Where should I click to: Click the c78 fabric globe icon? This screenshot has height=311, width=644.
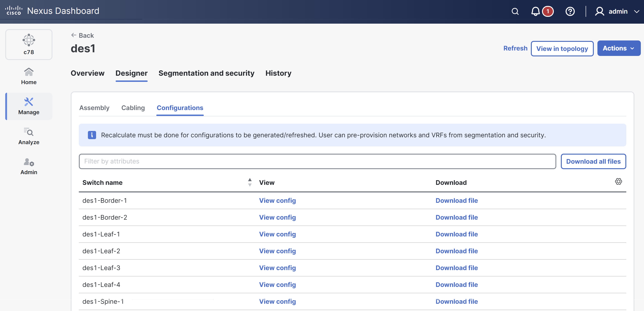click(29, 40)
